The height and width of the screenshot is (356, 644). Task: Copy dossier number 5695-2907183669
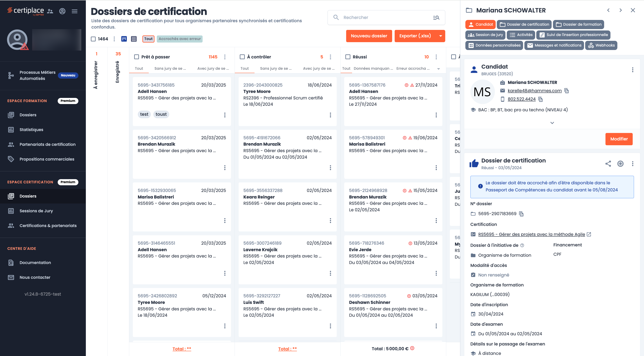point(521,214)
